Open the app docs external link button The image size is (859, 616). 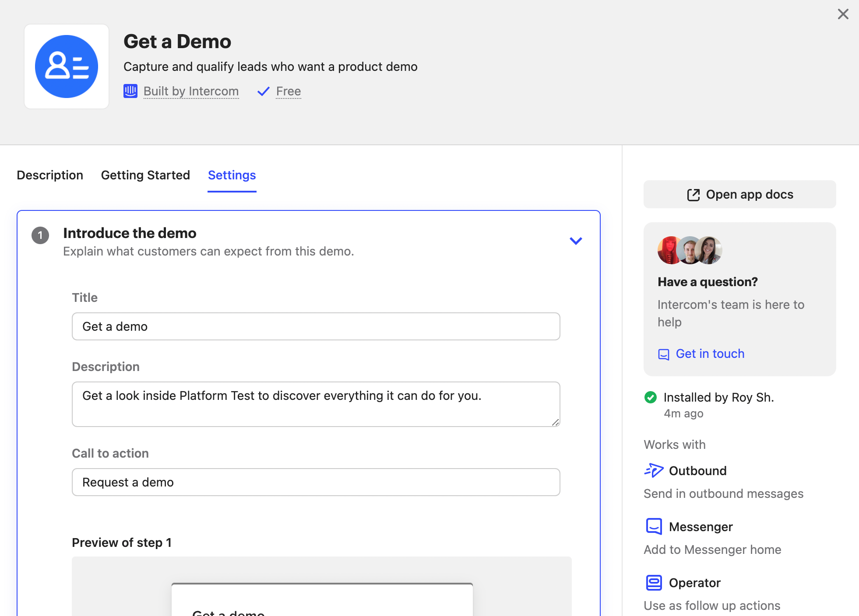[x=739, y=194]
